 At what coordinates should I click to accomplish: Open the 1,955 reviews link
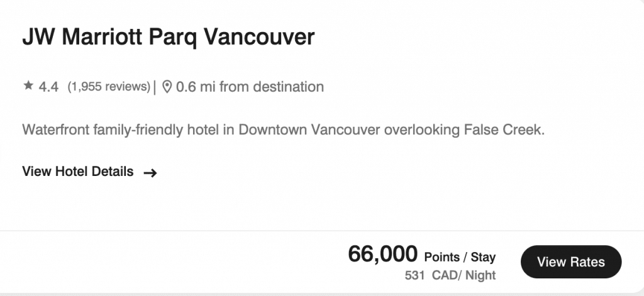point(109,87)
